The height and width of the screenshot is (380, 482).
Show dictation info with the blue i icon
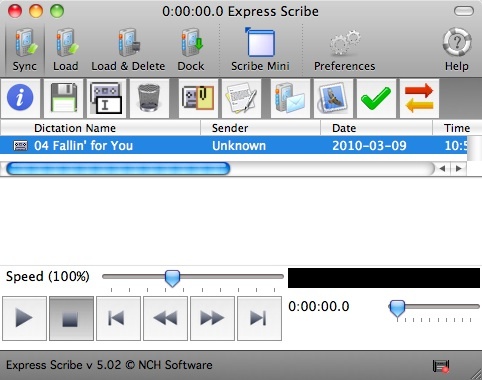tap(20, 98)
